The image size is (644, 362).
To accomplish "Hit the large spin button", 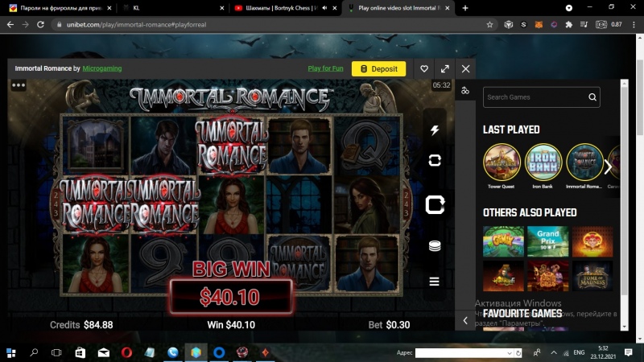I will pos(435,205).
